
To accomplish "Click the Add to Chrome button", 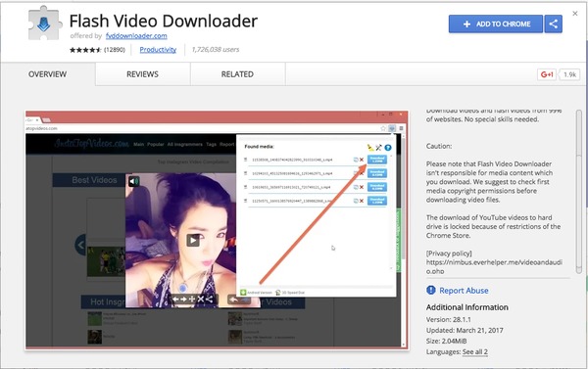I will [x=495, y=23].
